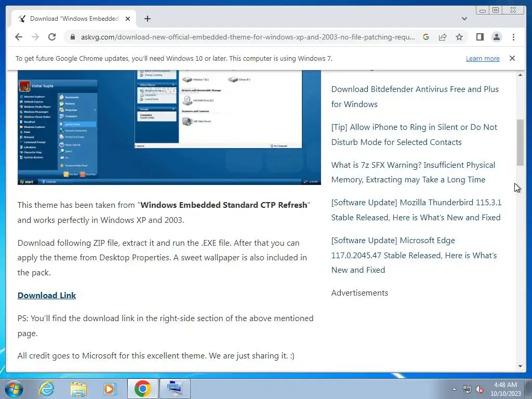Click the Windows Embedded theme screenshot image
Image resolution: width=532 pixels, height=399 pixels.
click(169, 127)
